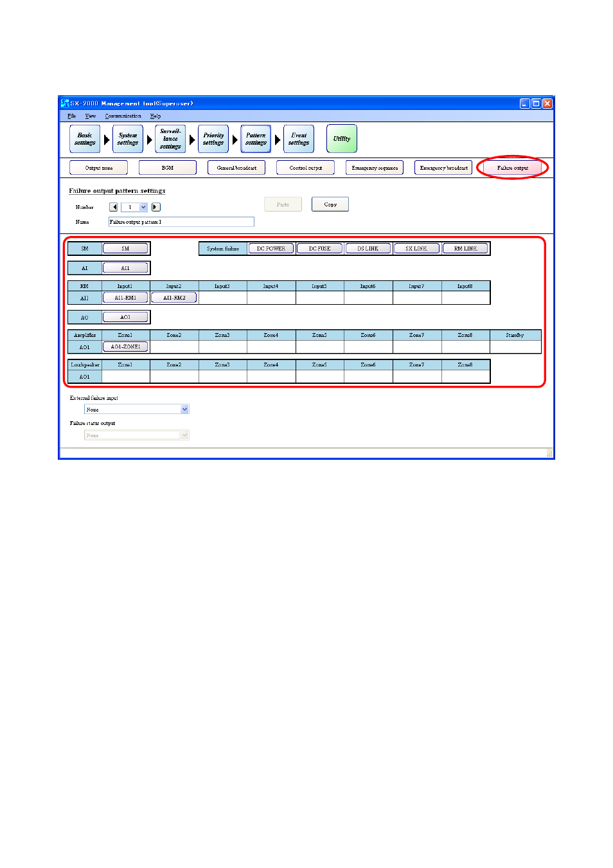
Task: Toggle the AI1 unit button
Action: (x=125, y=268)
